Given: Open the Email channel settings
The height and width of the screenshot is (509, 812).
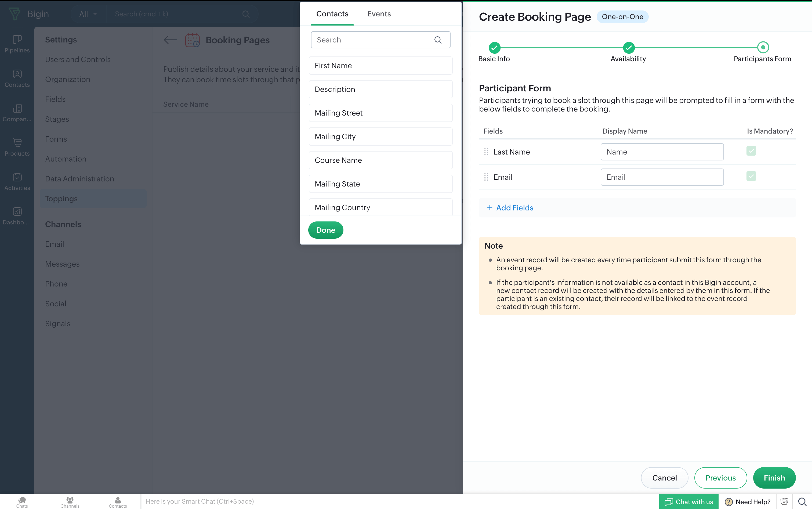Looking at the screenshot, I should pos(55,244).
